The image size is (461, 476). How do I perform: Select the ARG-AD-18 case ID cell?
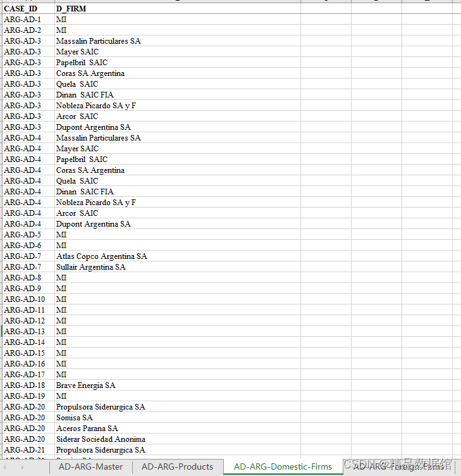(x=28, y=385)
